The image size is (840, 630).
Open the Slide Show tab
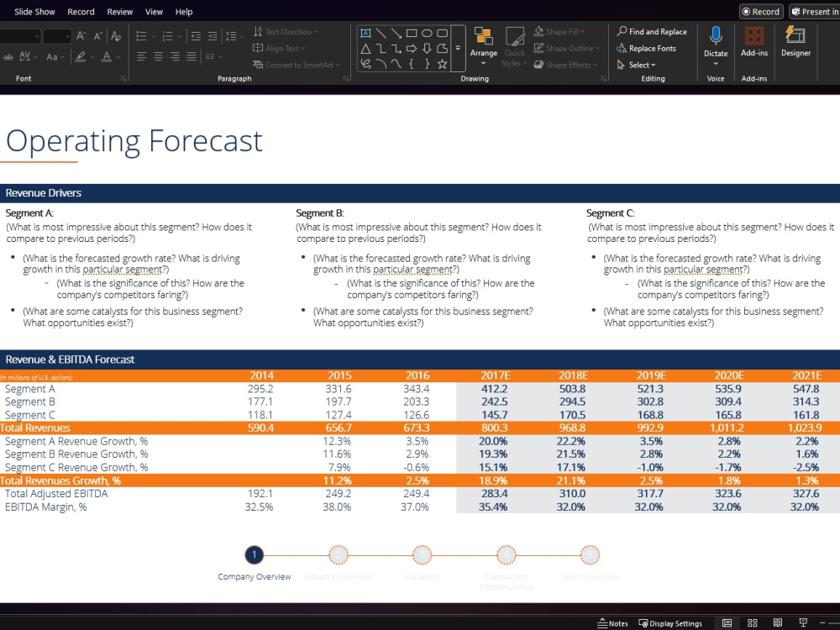coord(34,12)
